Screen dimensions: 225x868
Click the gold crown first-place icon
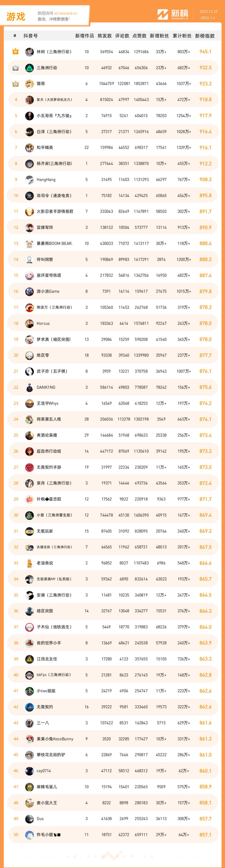click(x=15, y=52)
